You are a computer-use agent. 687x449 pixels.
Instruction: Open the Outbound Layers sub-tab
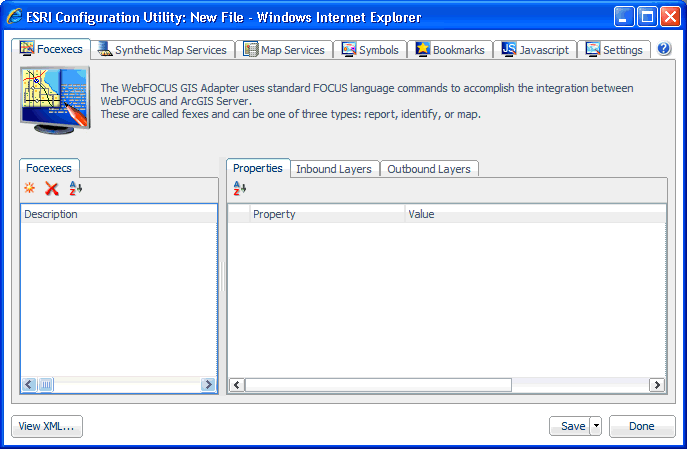coord(429,169)
